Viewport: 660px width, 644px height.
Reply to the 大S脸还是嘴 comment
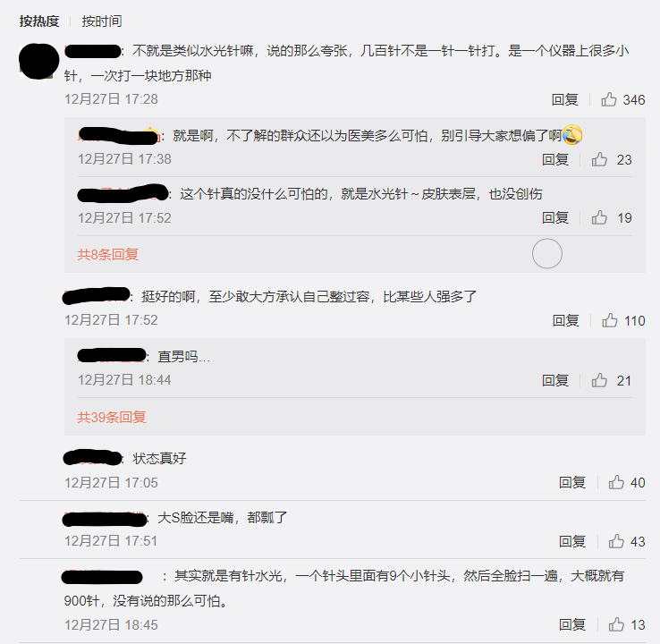[572, 541]
